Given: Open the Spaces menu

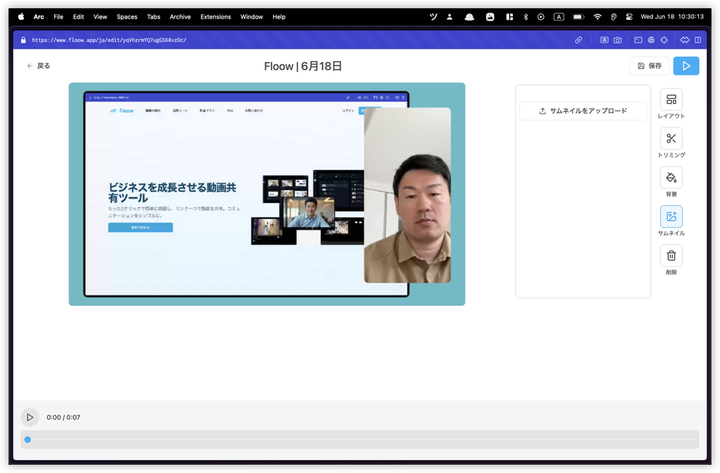Looking at the screenshot, I should click(x=127, y=17).
